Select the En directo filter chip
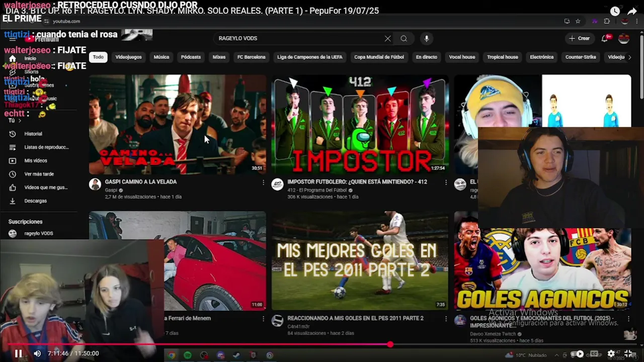 pos(426,57)
